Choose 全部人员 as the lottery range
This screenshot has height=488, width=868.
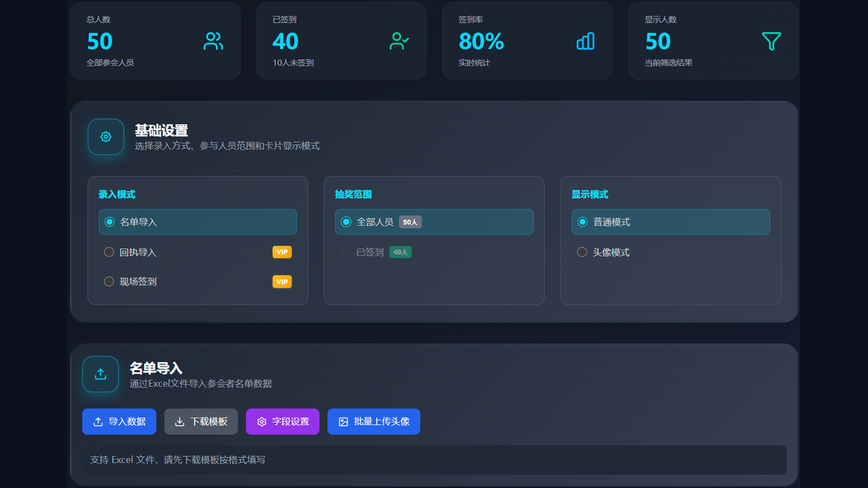pyautogui.click(x=434, y=222)
